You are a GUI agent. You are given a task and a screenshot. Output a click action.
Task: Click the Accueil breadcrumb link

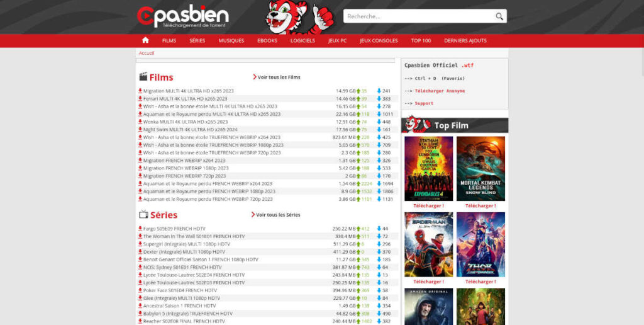click(x=147, y=53)
